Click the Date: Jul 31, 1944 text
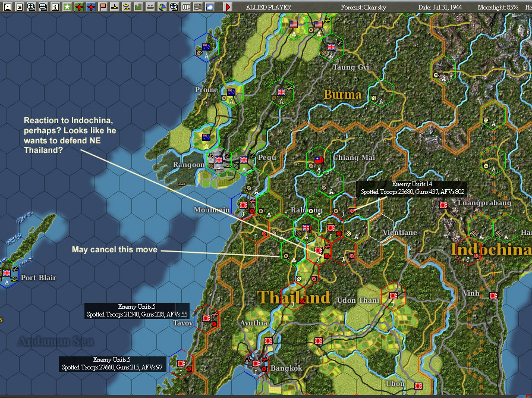Image resolution: width=532 pixels, height=398 pixels. [440, 7]
